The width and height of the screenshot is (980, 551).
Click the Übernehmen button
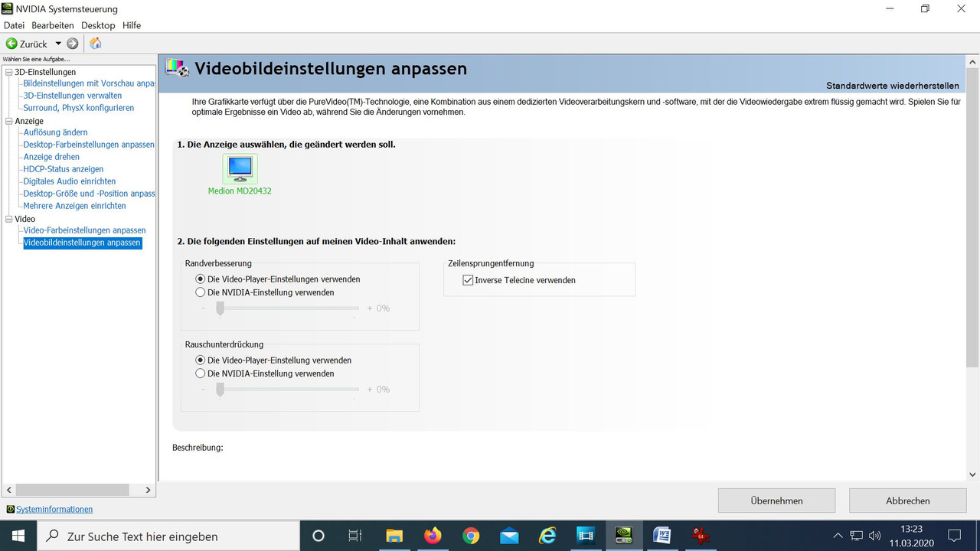[x=776, y=500]
